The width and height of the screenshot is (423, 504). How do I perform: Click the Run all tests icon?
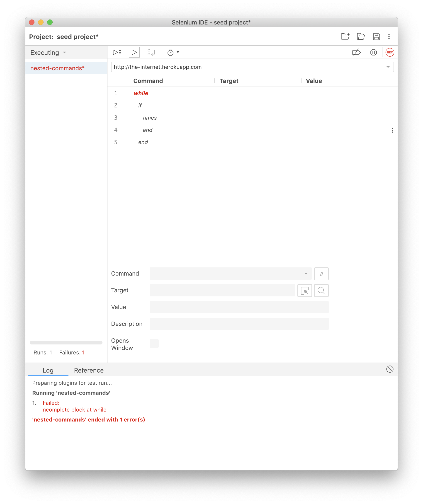pos(117,52)
